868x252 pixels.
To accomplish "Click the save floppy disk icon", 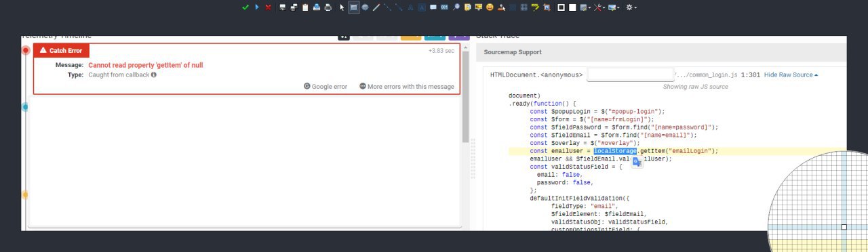I will pos(282,7).
